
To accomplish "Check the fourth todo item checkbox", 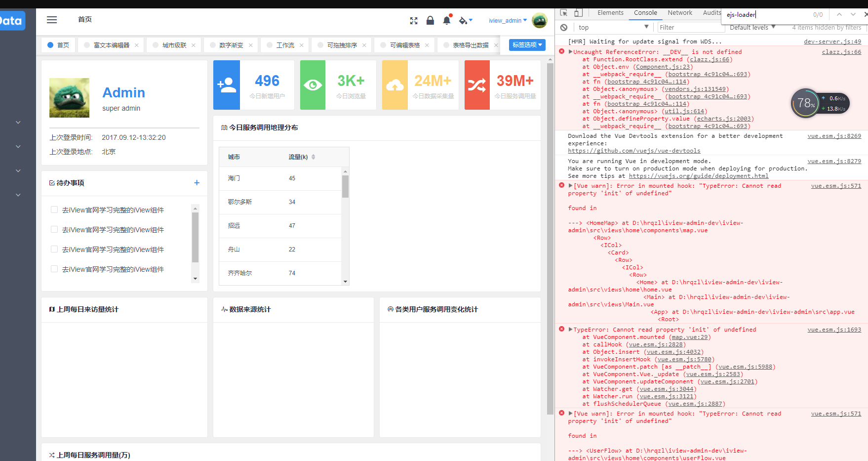I will pyautogui.click(x=54, y=269).
